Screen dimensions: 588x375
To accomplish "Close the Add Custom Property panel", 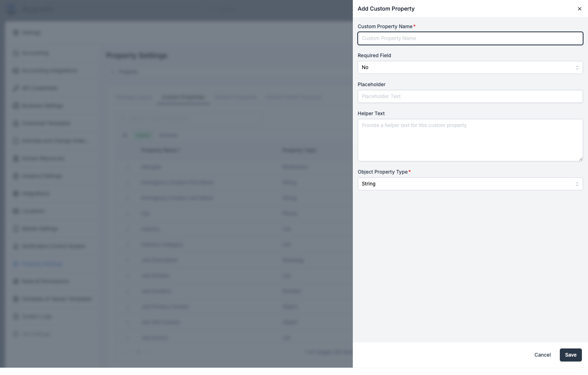I will tap(579, 9).
